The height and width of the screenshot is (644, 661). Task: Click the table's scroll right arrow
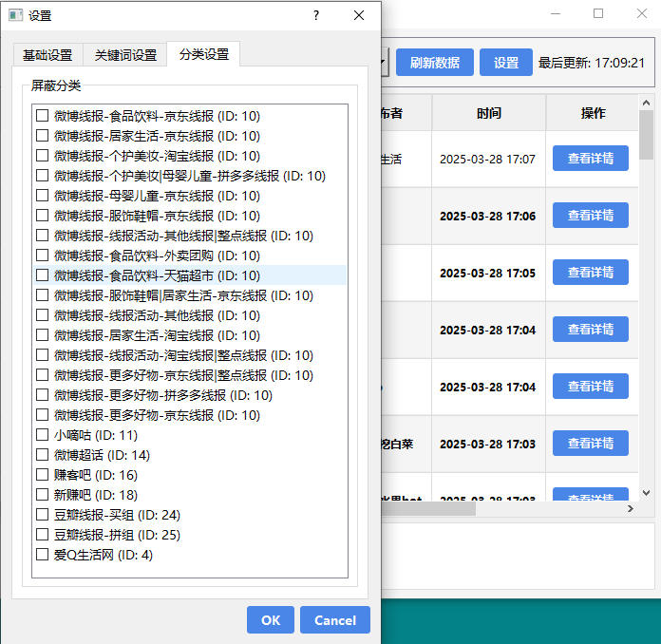(x=631, y=508)
